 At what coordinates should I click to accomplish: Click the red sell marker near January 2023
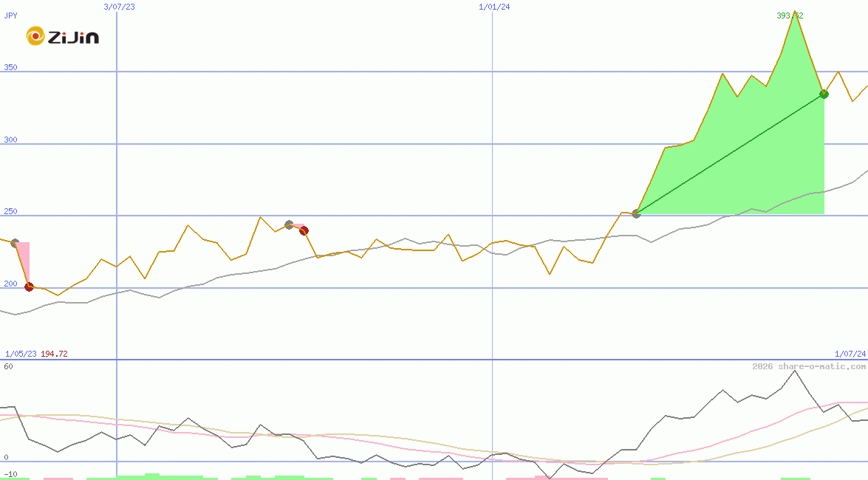point(29,287)
